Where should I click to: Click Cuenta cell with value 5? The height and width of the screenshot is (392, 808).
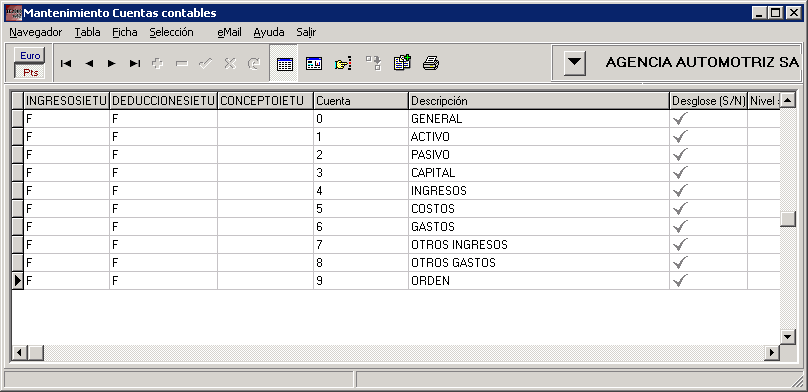point(361,209)
